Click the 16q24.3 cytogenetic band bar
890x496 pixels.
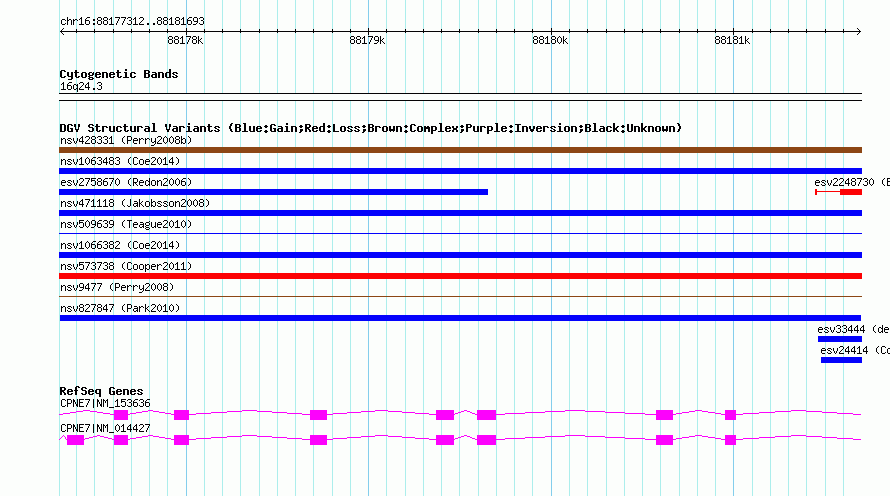click(460, 97)
